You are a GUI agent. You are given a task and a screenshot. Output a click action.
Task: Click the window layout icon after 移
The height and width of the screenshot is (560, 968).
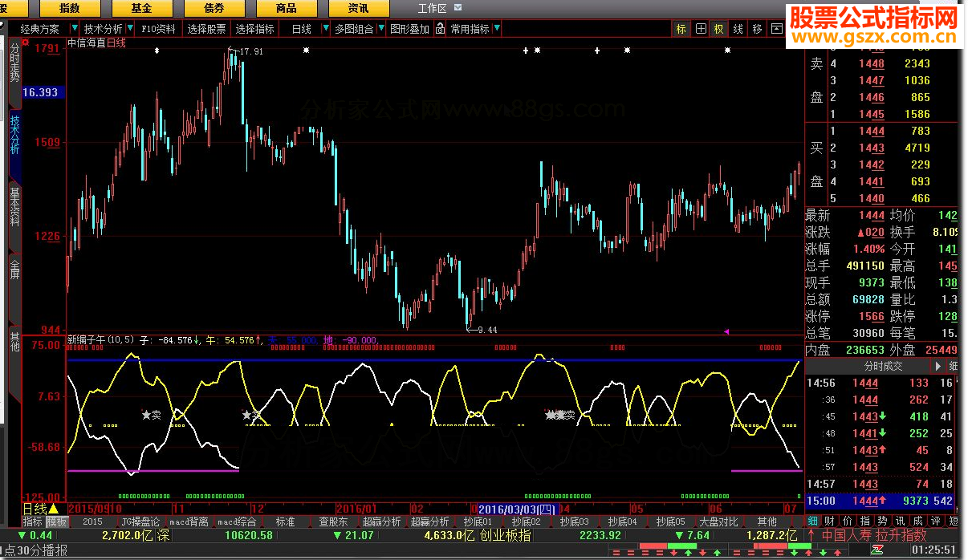tap(776, 29)
